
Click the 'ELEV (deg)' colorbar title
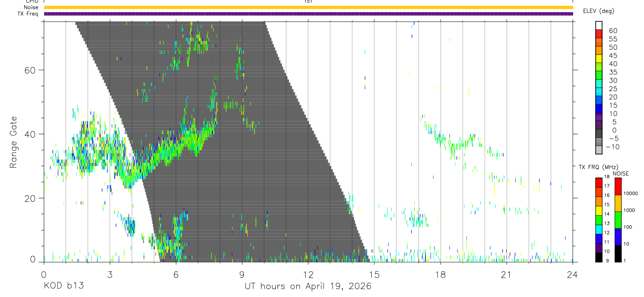598,10
